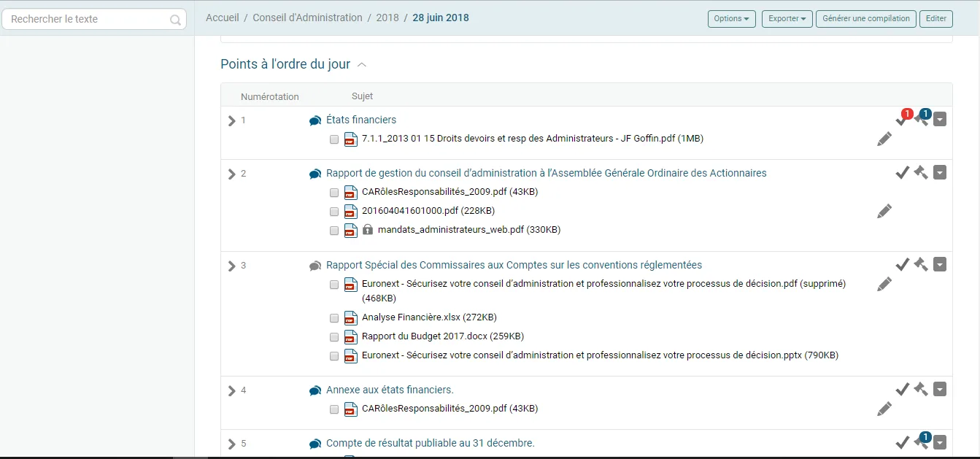Expand agenda item 2 chevron
Image resolution: width=980 pixels, height=459 pixels.
point(232,174)
